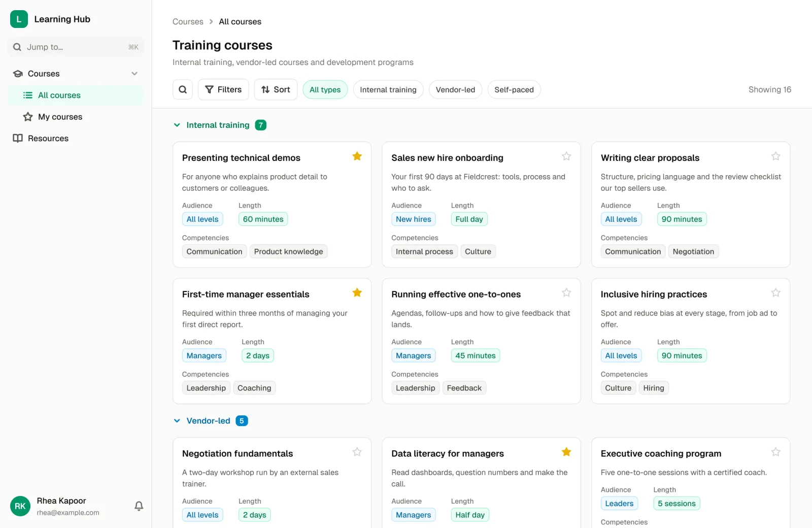Click the All courses breadcrumb
The height and width of the screenshot is (528, 812).
tap(240, 22)
